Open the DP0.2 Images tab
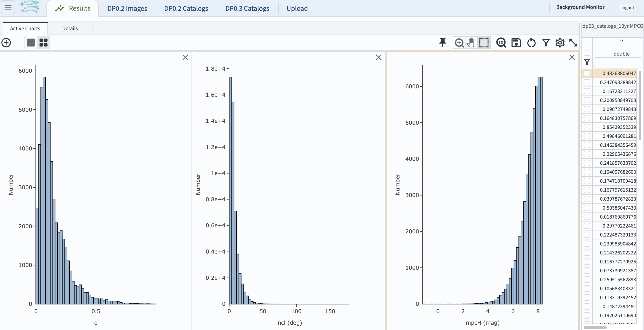 [127, 9]
